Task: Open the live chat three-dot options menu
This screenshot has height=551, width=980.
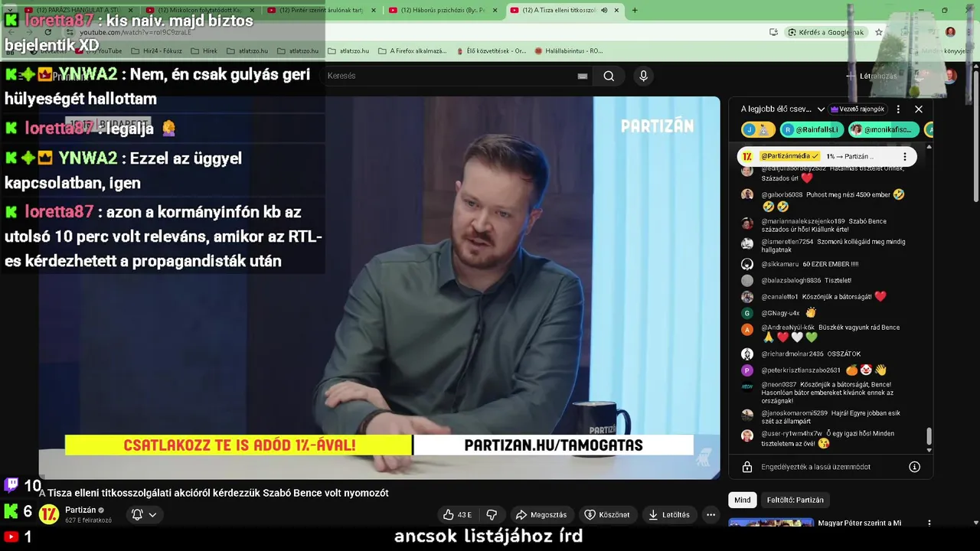Action: point(898,109)
